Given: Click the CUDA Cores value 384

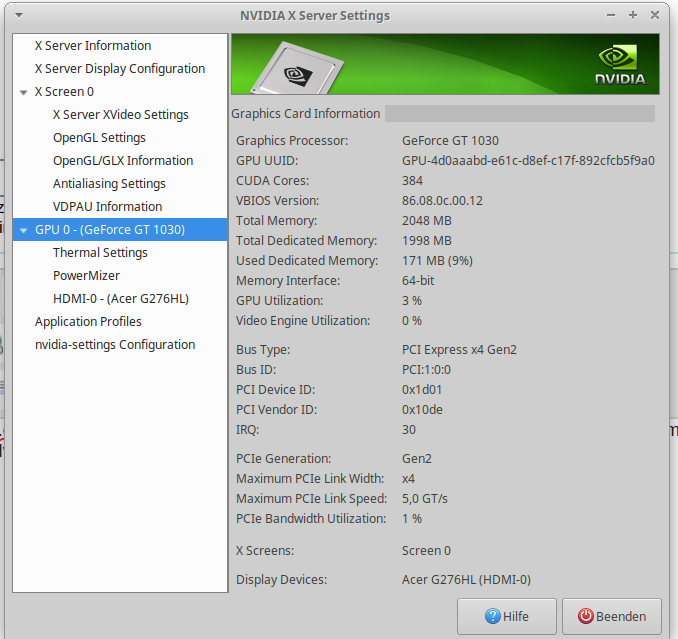Looking at the screenshot, I should point(412,180).
